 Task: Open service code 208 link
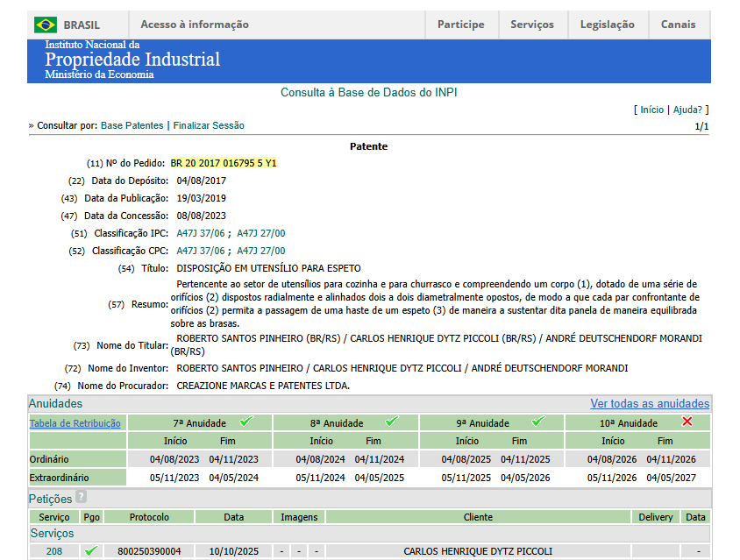[x=54, y=551]
